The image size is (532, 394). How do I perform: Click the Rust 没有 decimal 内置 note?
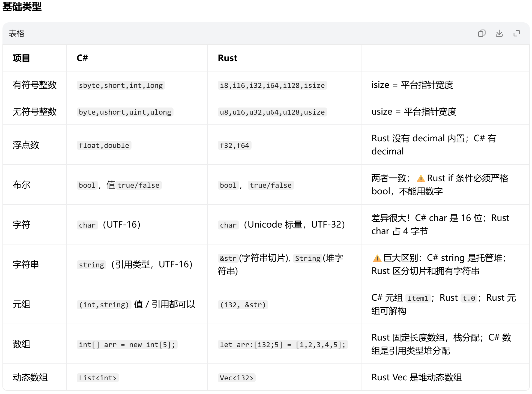[x=434, y=145]
